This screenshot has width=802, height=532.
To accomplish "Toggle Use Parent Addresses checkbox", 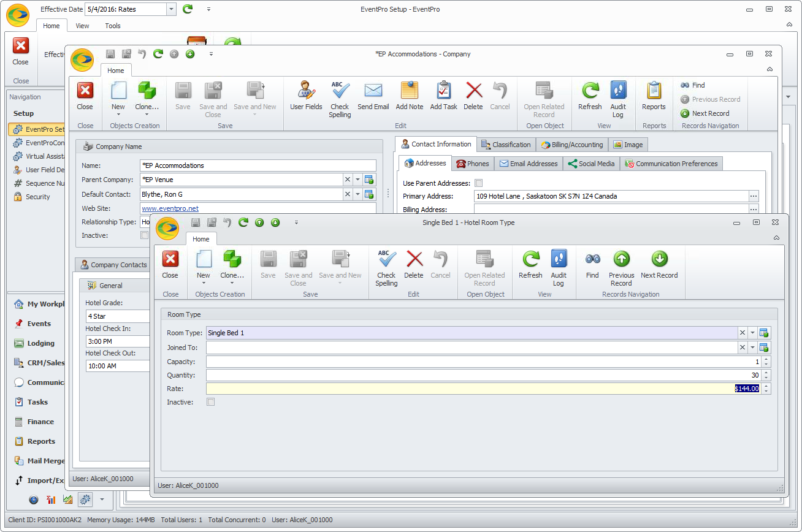I will click(479, 183).
